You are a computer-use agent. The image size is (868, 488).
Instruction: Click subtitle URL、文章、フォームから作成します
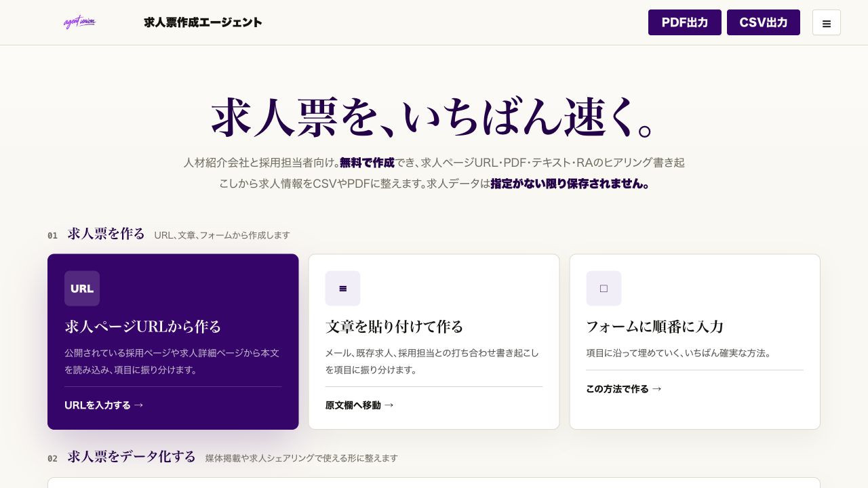222,235
